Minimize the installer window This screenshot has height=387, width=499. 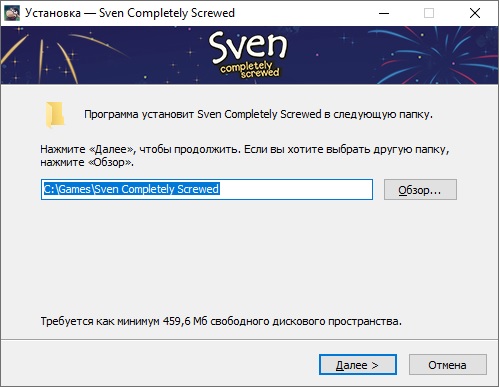coord(384,13)
